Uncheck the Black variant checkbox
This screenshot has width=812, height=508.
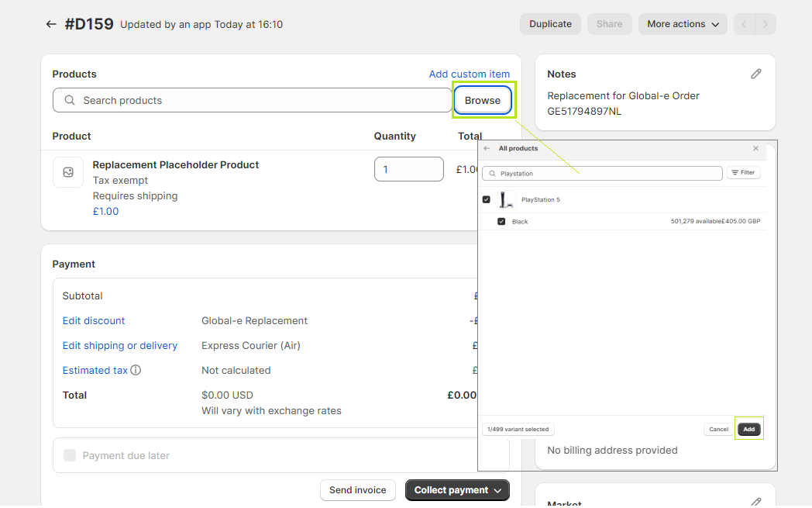point(501,221)
